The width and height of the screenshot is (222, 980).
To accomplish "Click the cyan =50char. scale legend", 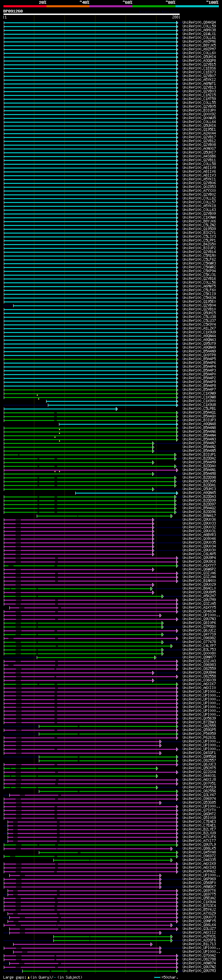I will click(167, 977).
